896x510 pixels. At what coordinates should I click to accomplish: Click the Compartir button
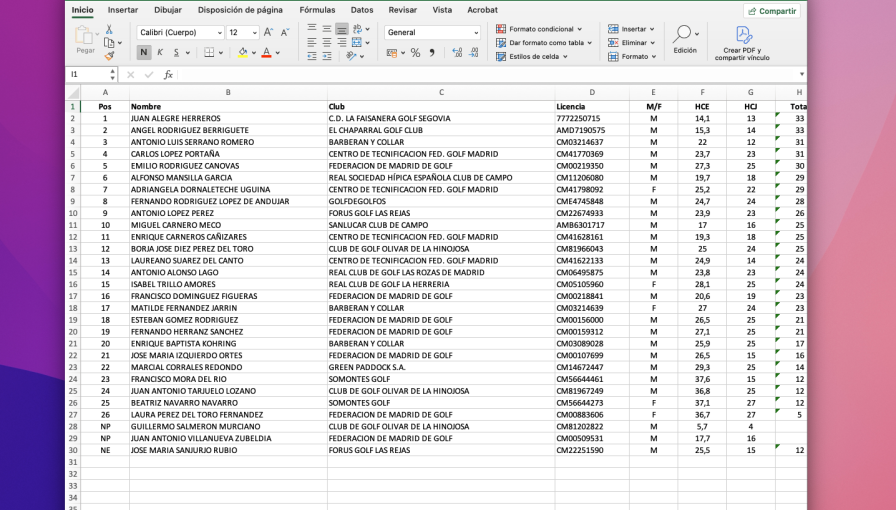(771, 11)
